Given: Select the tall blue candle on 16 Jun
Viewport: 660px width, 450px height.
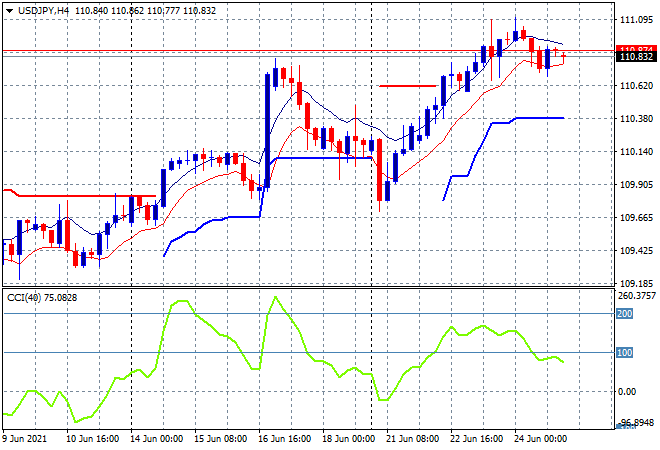Looking at the screenshot, I should [x=267, y=130].
